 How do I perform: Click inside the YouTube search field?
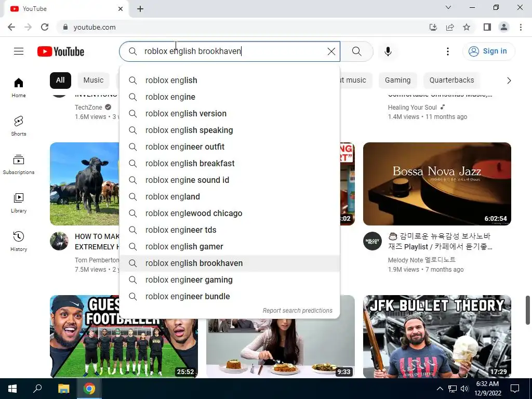click(231, 51)
